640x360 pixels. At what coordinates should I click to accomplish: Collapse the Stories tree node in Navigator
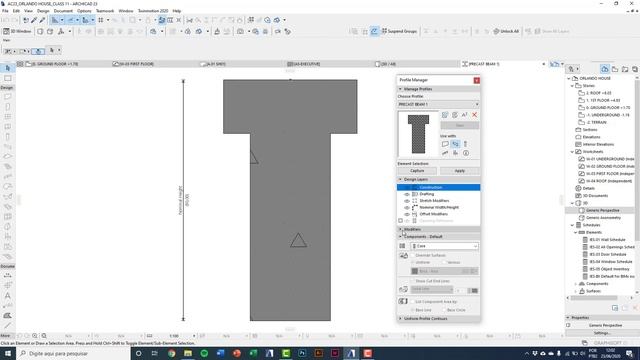coord(572,86)
